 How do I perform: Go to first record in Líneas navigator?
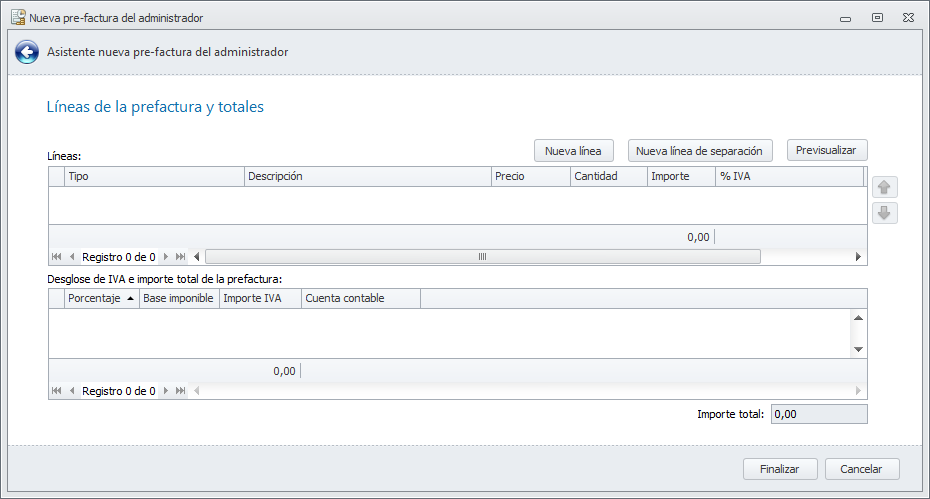click(56, 257)
